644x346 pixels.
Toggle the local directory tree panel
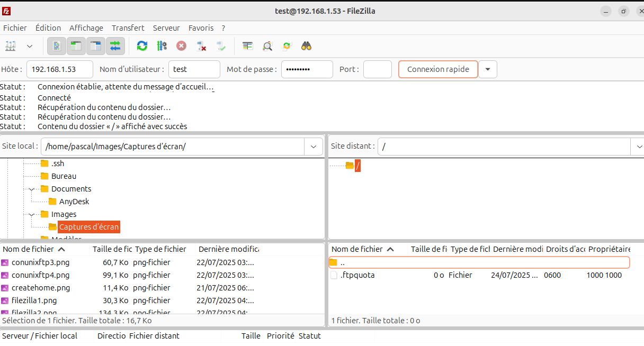[x=76, y=46]
